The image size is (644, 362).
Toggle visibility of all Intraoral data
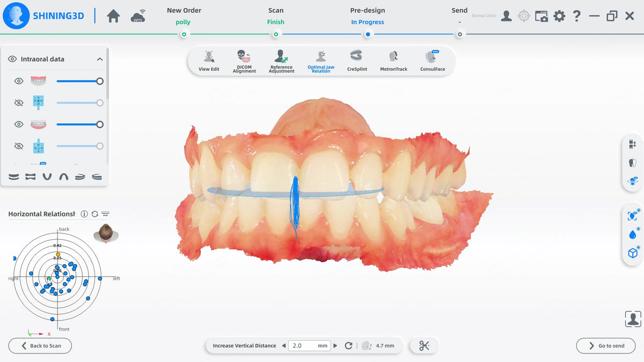[x=12, y=59]
